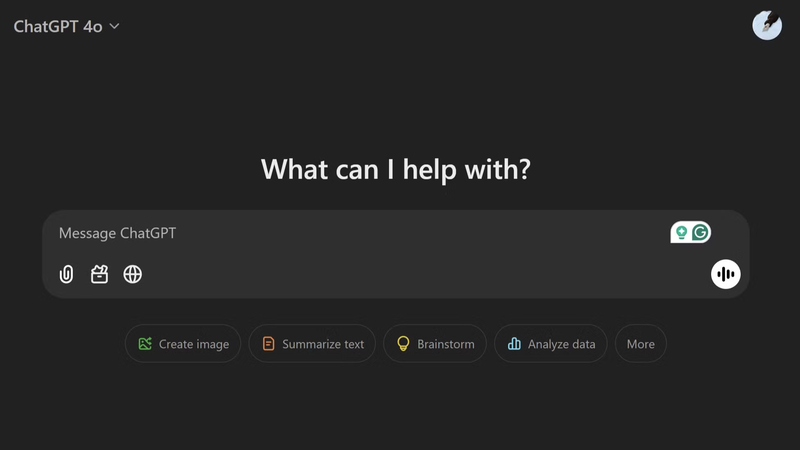
Task: Click the Grammarly lightbulb suggestion icon
Action: [681, 233]
